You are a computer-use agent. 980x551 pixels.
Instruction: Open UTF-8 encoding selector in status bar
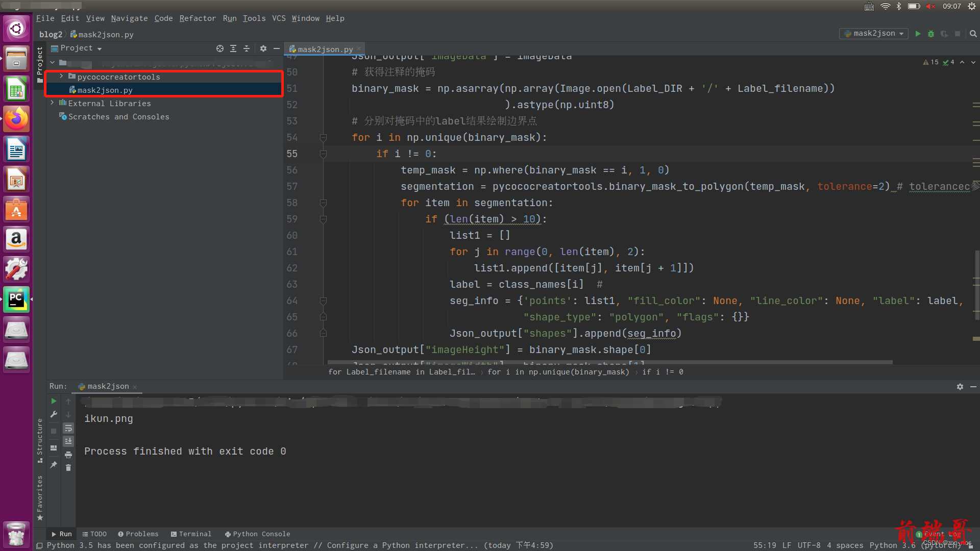(x=809, y=545)
